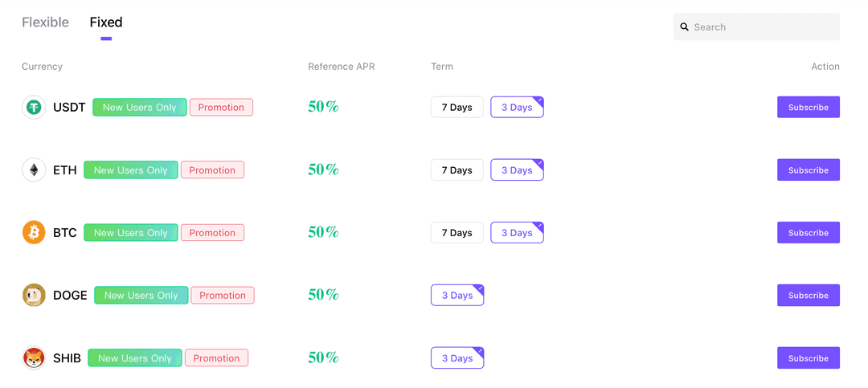Screen dimensions: 868x388
Task: Click the ETH Promotion tag
Action: click(x=212, y=170)
